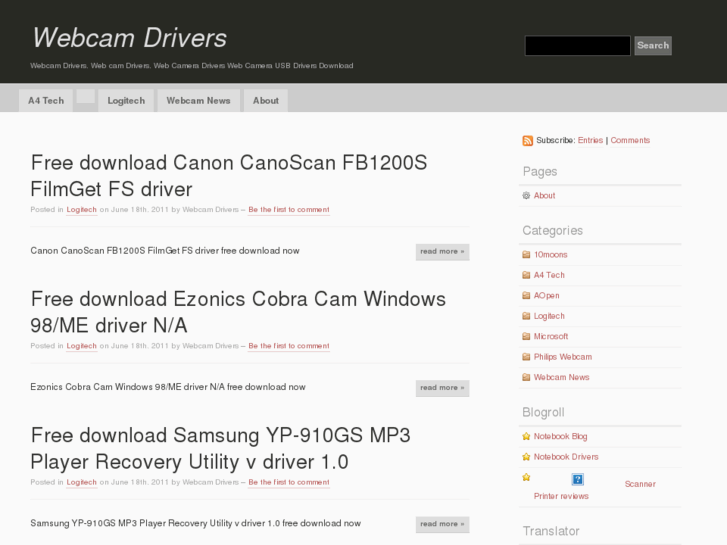Image resolution: width=727 pixels, height=545 pixels.
Task: Open the Microsoft category link
Action: click(x=551, y=336)
